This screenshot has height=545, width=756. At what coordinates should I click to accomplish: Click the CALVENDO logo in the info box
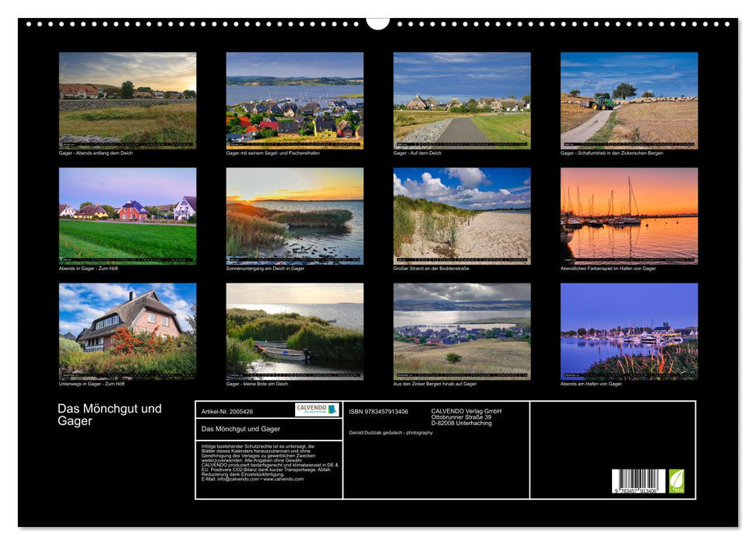(x=317, y=410)
